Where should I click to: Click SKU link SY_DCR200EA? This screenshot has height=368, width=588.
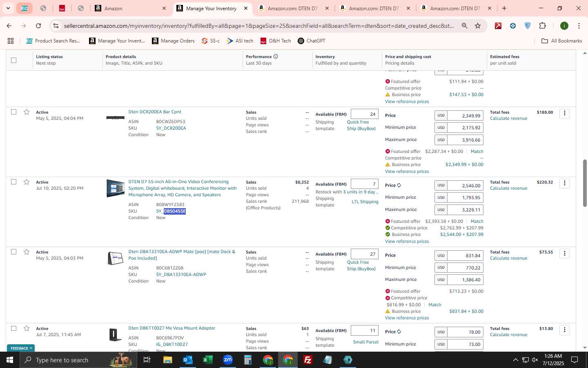pyautogui.click(x=171, y=128)
